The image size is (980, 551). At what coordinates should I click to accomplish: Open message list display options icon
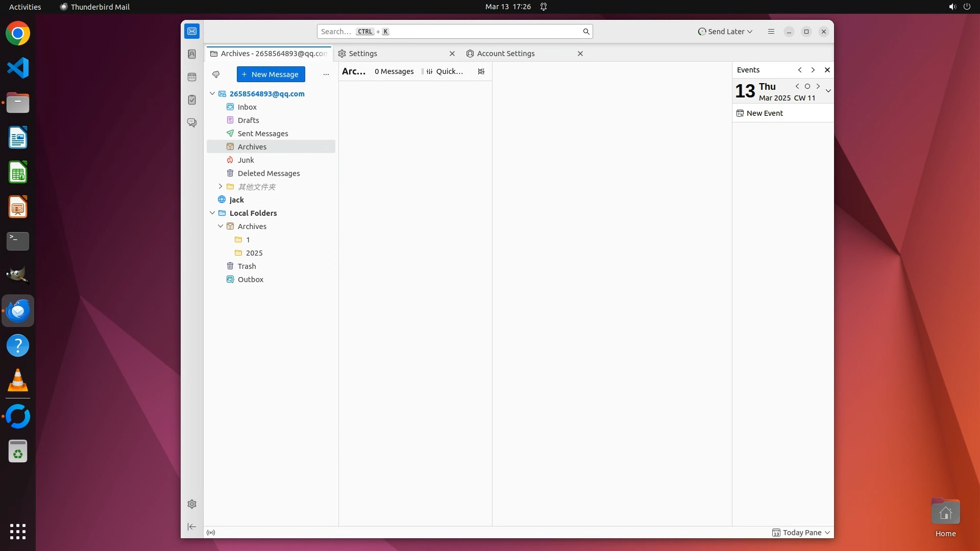coord(481,71)
